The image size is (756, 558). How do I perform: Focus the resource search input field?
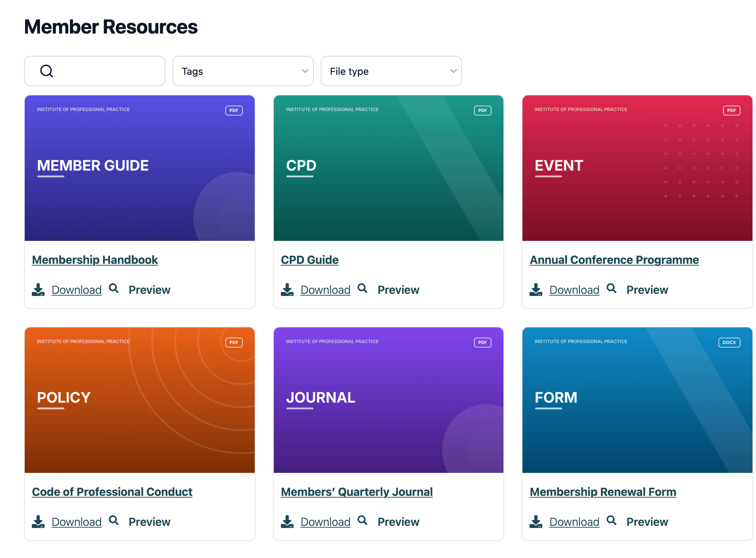tap(95, 71)
